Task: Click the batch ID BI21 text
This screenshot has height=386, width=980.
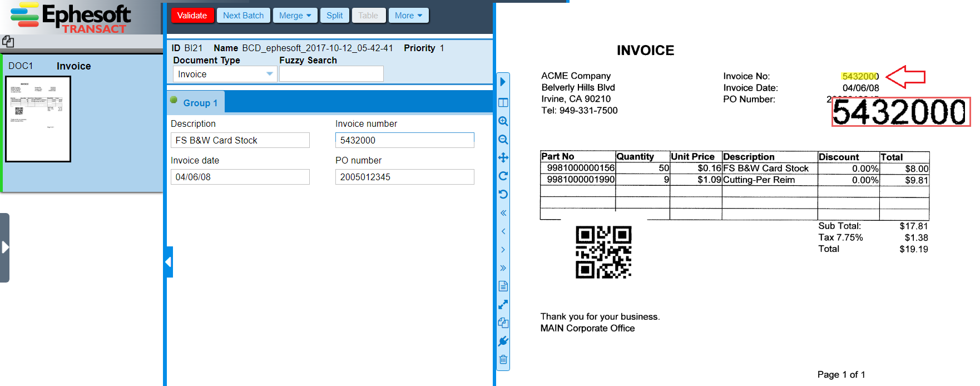Action: coord(194,48)
